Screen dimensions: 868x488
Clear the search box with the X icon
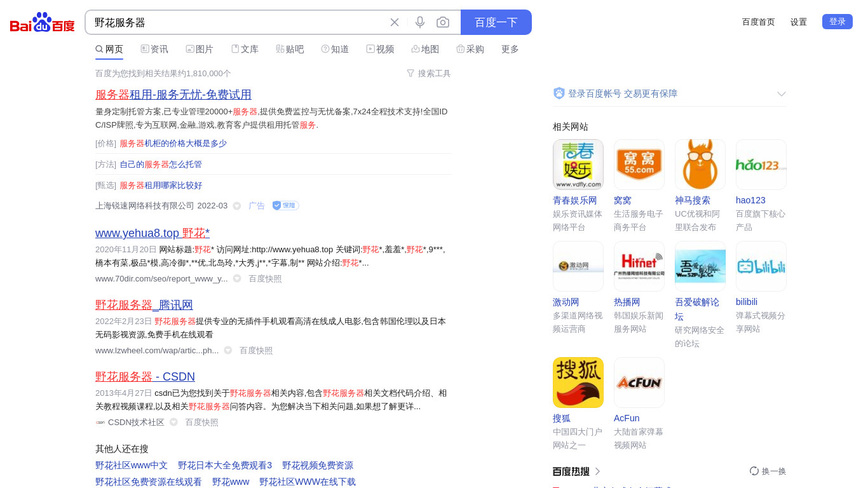pos(395,22)
